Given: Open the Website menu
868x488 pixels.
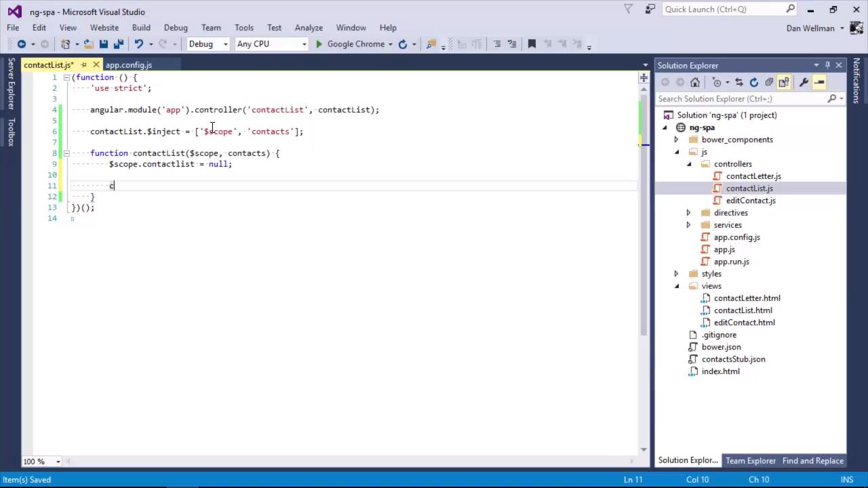Looking at the screenshot, I should [x=104, y=28].
